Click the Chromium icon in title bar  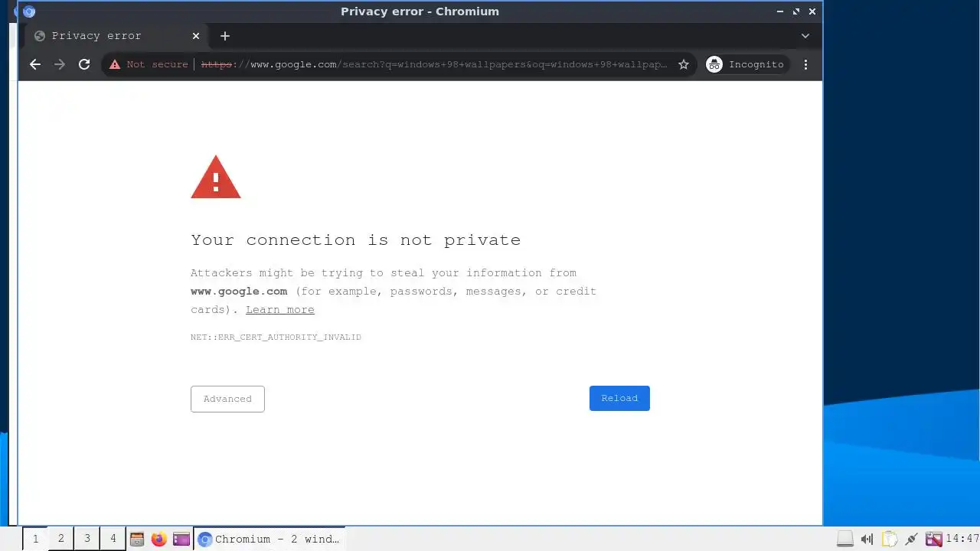point(29,11)
